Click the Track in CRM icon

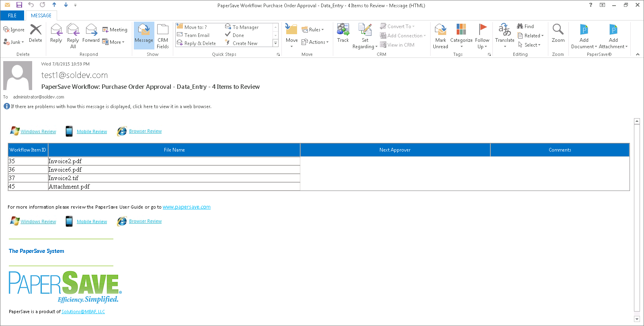(x=343, y=30)
